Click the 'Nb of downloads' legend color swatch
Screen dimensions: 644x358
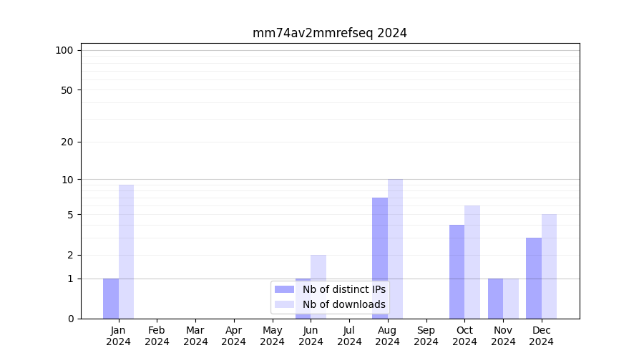pyautogui.click(x=284, y=304)
